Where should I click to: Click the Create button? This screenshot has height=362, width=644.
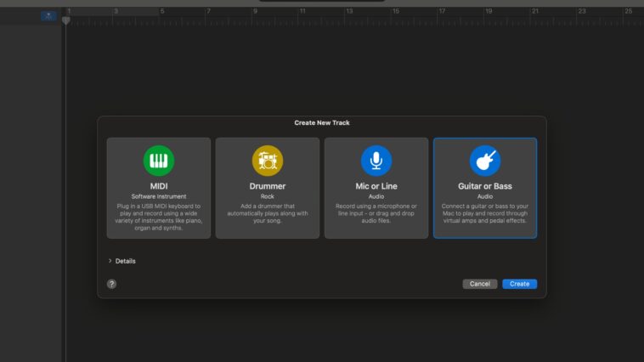click(x=520, y=284)
